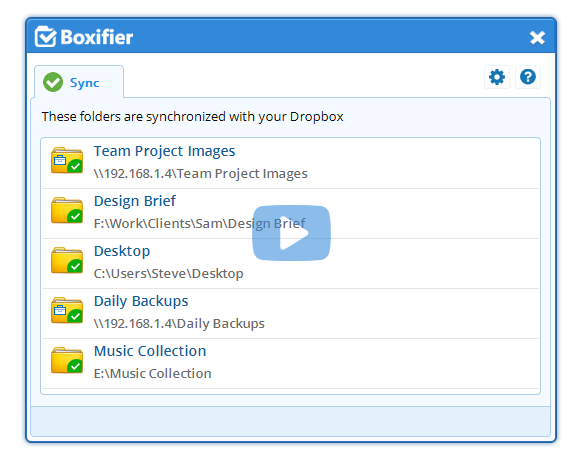Switch to the Sync tab
The height and width of the screenshot is (466, 583).
(79, 82)
